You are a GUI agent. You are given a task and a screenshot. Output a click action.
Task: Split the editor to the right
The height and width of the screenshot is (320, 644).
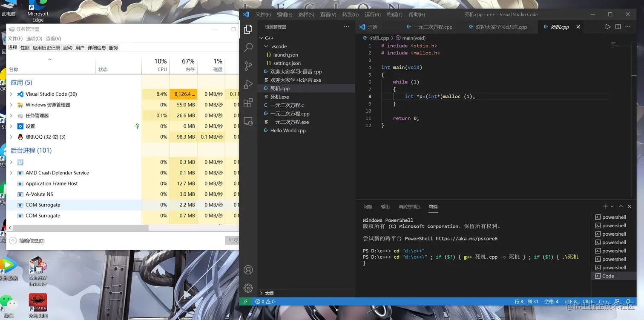pyautogui.click(x=618, y=27)
